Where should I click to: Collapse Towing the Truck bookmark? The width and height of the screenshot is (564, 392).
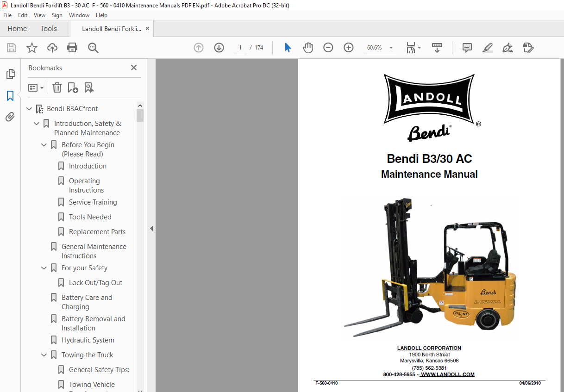coord(44,355)
